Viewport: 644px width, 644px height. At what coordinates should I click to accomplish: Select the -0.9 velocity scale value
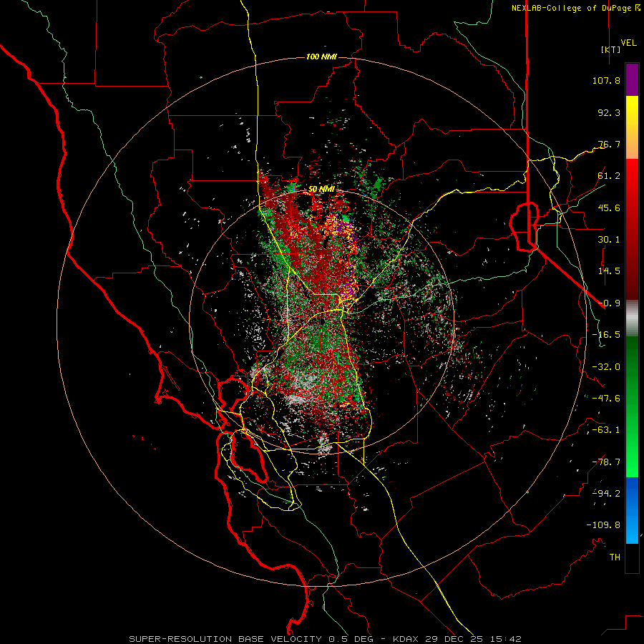609,303
